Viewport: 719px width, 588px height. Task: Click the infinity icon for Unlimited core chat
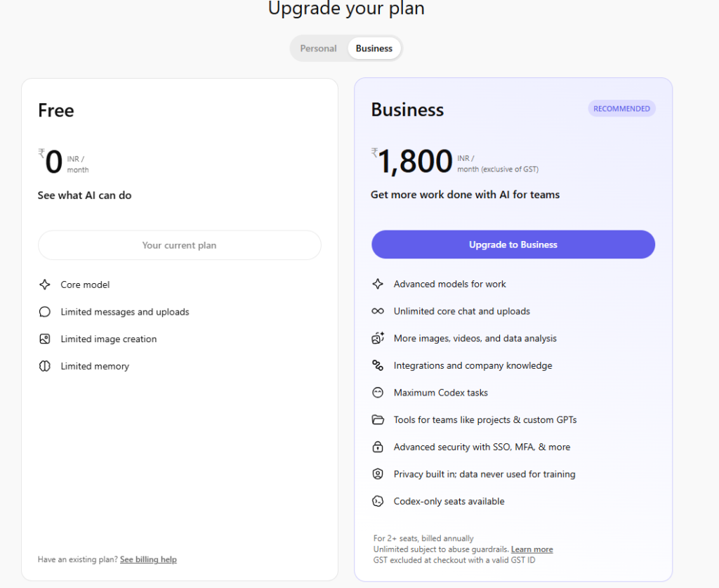(x=378, y=311)
